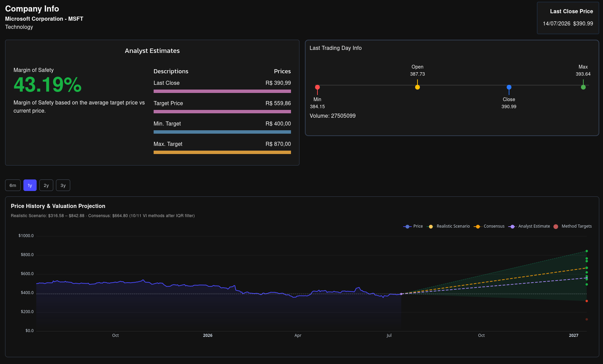Click the R$ 390,99 last close value
The height and width of the screenshot is (364, 603).
click(278, 83)
